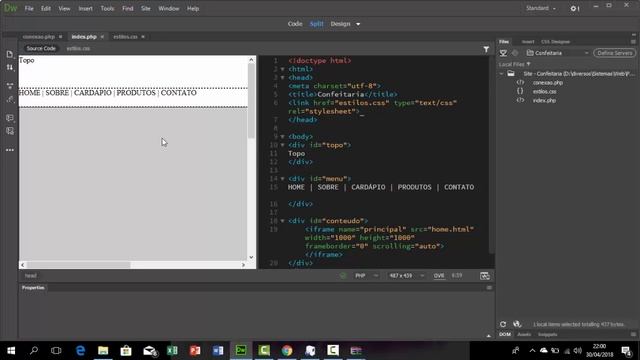Toggle OVR insert mode on status bar

pyautogui.click(x=439, y=276)
